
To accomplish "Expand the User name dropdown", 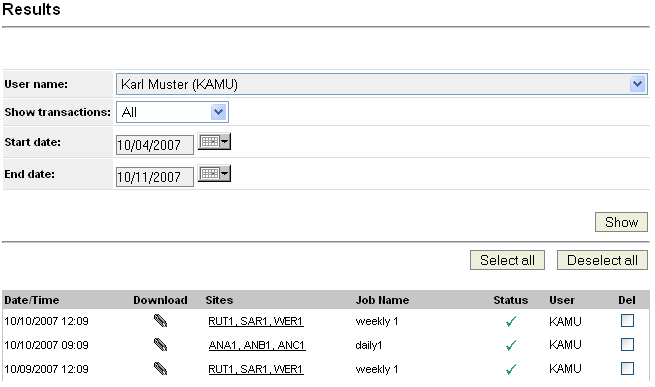I will pyautogui.click(x=637, y=84).
